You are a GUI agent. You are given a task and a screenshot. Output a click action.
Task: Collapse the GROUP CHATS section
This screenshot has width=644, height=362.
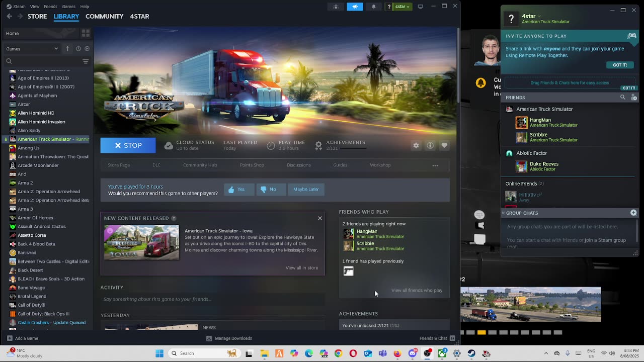503,213
